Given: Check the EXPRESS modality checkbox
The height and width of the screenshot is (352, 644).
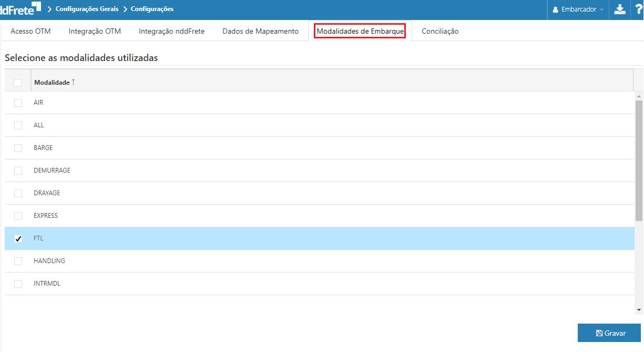Looking at the screenshot, I should (18, 216).
